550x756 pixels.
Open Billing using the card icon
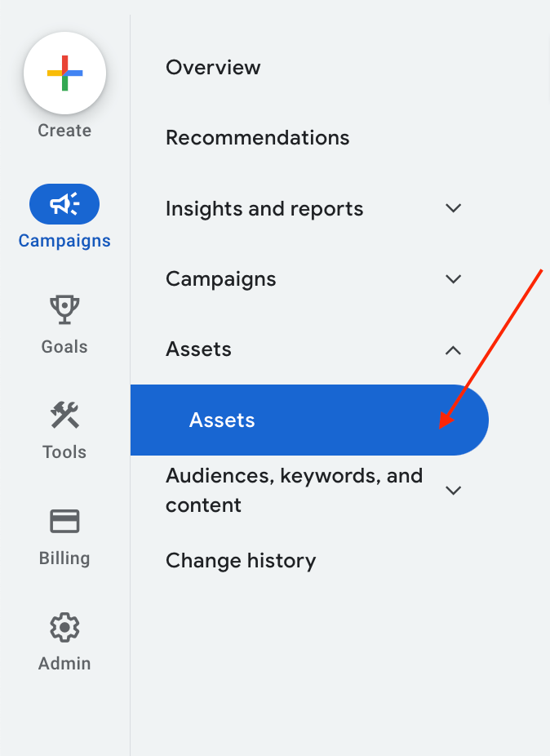tap(64, 521)
